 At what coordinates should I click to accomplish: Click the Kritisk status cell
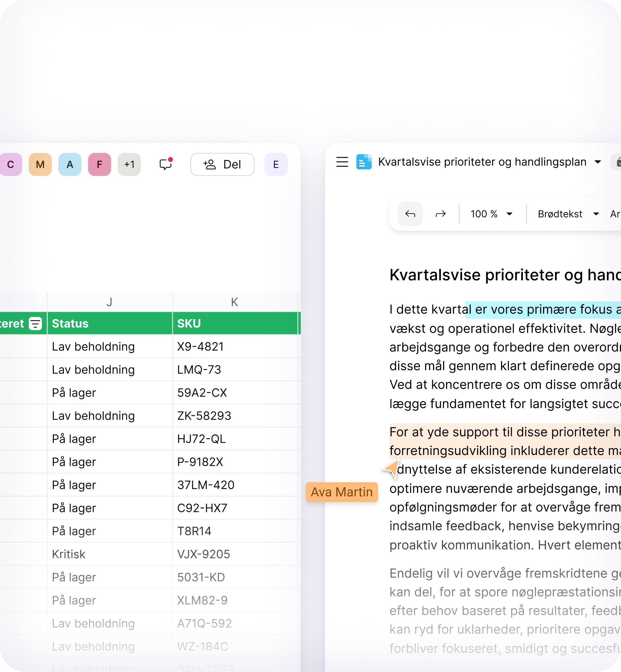click(110, 554)
